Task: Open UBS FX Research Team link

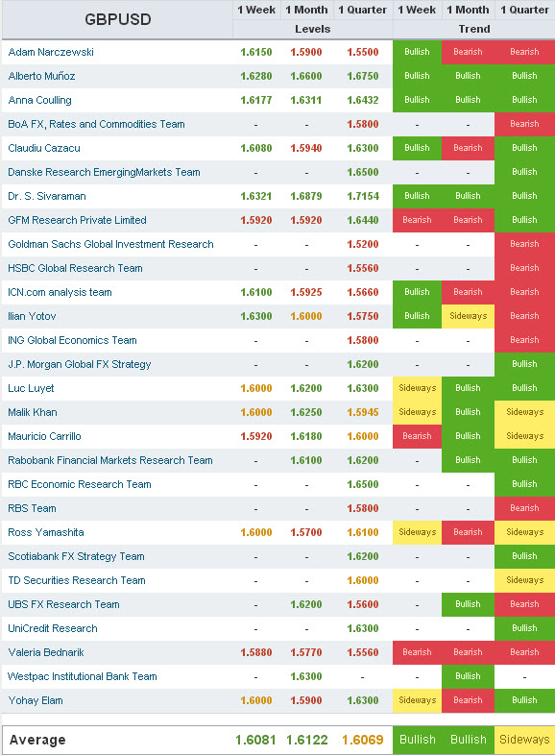Action: (63, 604)
